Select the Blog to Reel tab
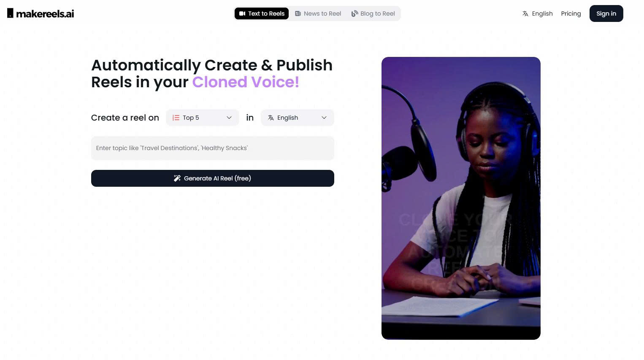Screen dimensions: 644x360 coord(373,13)
